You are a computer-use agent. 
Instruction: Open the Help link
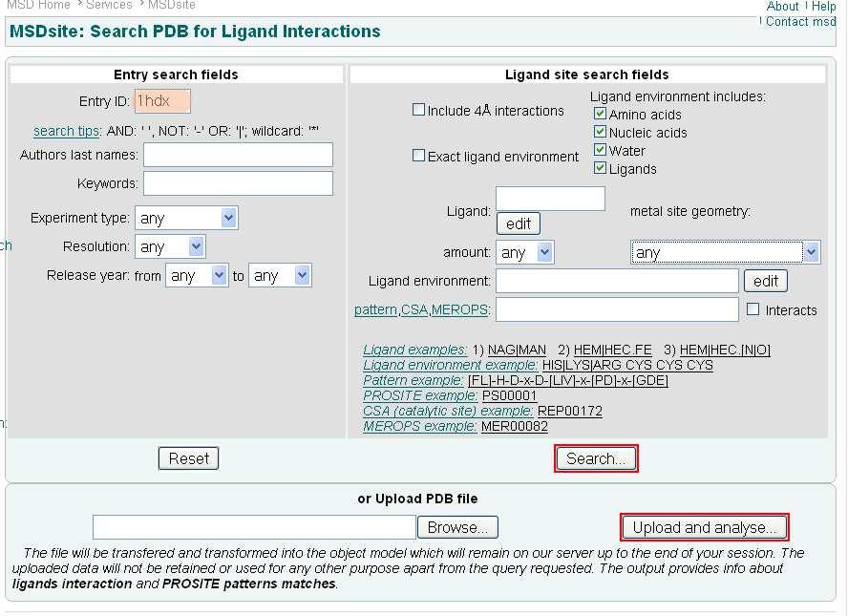tap(824, 6)
